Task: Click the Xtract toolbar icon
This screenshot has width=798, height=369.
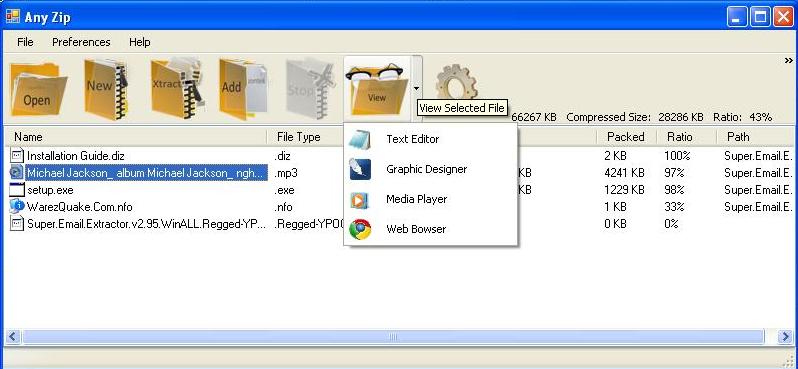Action: [176, 89]
